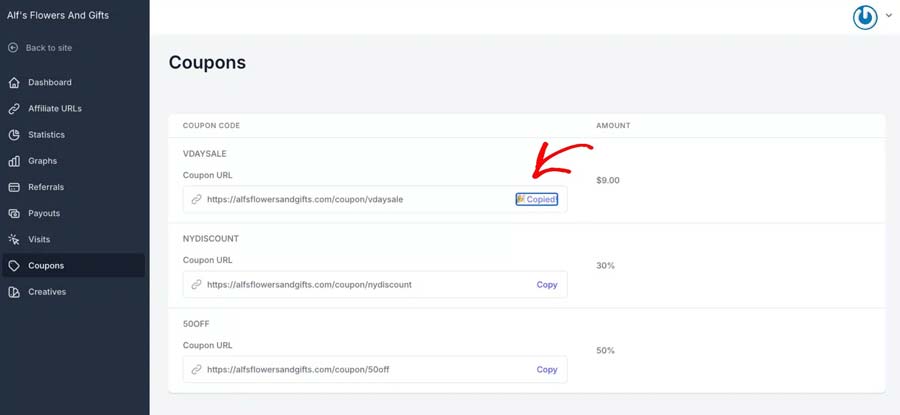This screenshot has height=415, width=900.
Task: Copy the 50OFF coupon URL
Action: click(x=547, y=370)
